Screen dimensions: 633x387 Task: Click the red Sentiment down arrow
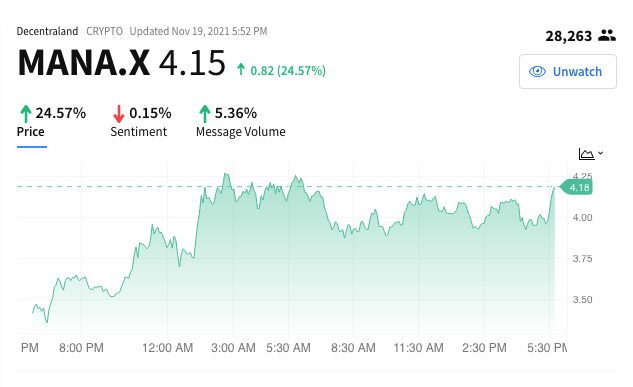coord(119,113)
